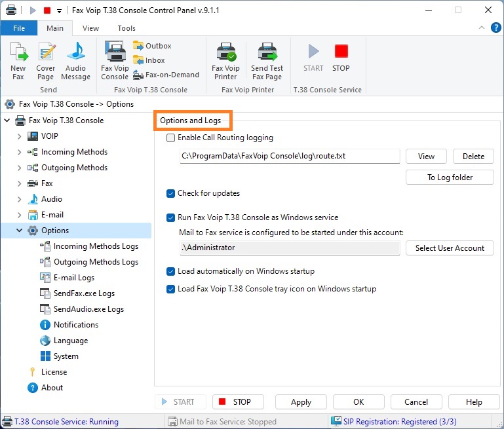Open the File menu tab

point(19,28)
